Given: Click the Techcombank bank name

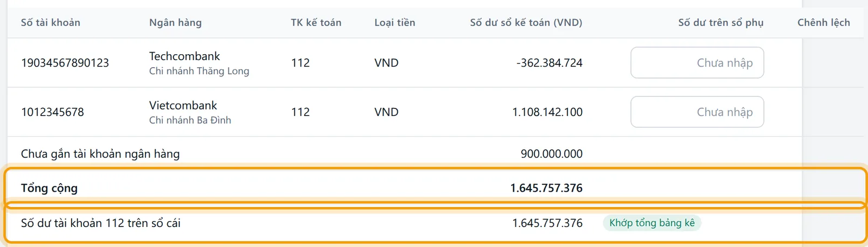Looking at the screenshot, I should [x=184, y=56].
